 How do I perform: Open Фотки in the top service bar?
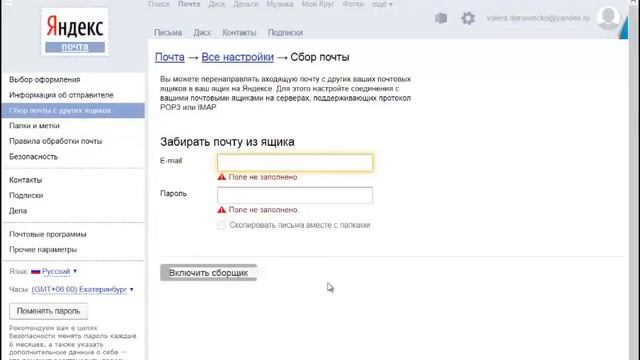353,4
